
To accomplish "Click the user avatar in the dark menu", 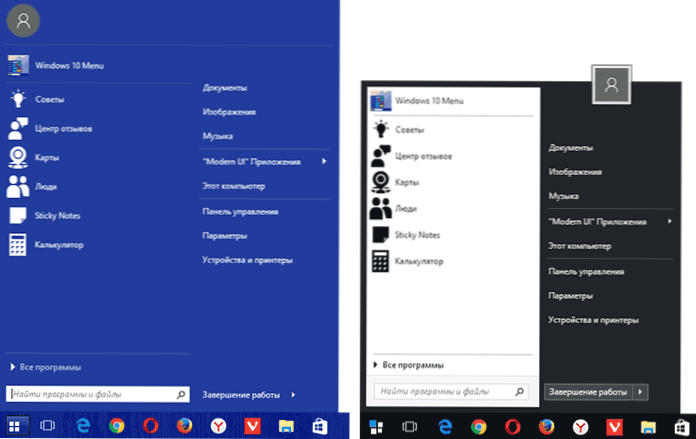I will click(611, 84).
